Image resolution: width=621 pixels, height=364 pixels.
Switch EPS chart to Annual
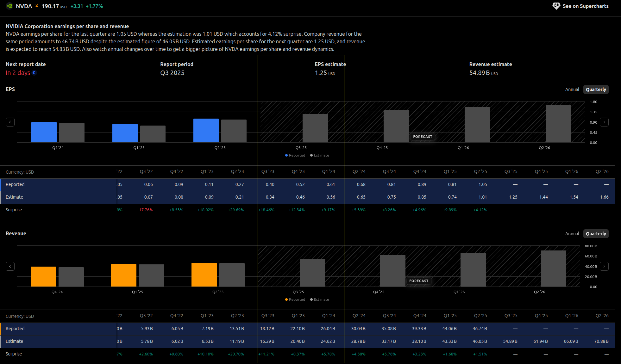click(x=572, y=89)
